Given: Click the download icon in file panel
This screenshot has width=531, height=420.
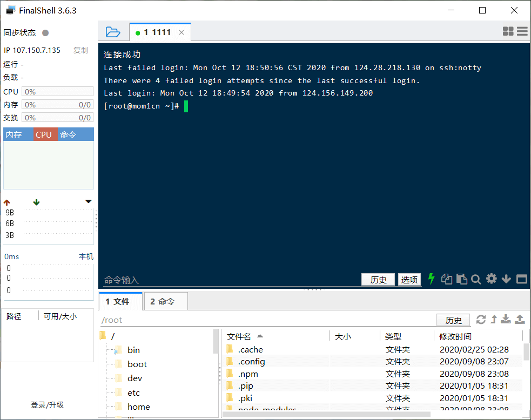Looking at the screenshot, I should tap(506, 320).
